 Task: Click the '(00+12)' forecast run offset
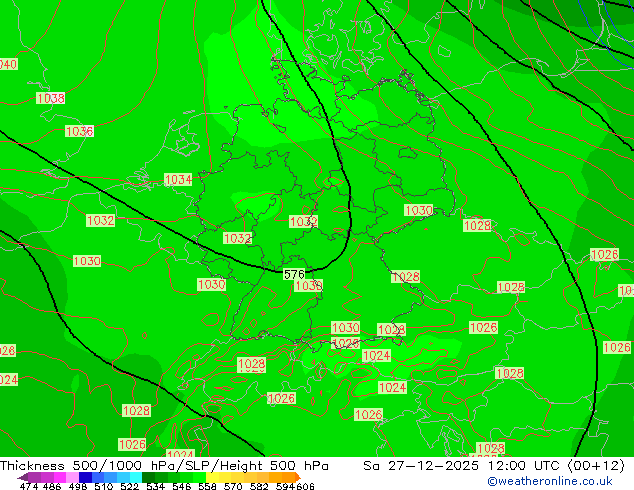click(596, 466)
